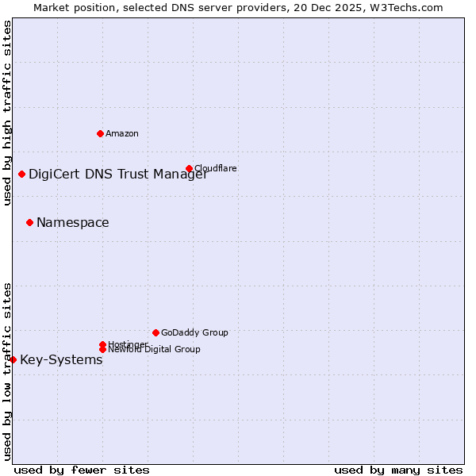This screenshot has height=476, width=476.
Task: Click the Key-Systems text label
Action: [x=61, y=360]
